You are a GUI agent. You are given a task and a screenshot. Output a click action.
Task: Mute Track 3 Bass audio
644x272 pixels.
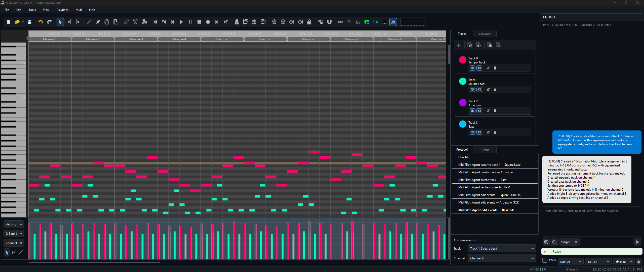pos(479,132)
